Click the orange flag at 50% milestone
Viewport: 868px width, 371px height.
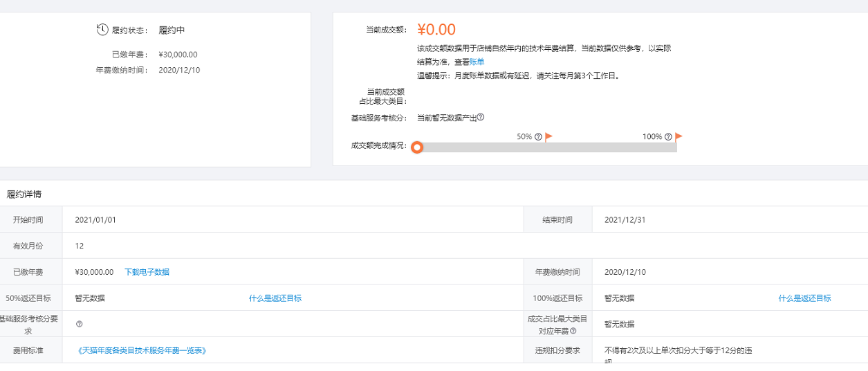(548, 137)
